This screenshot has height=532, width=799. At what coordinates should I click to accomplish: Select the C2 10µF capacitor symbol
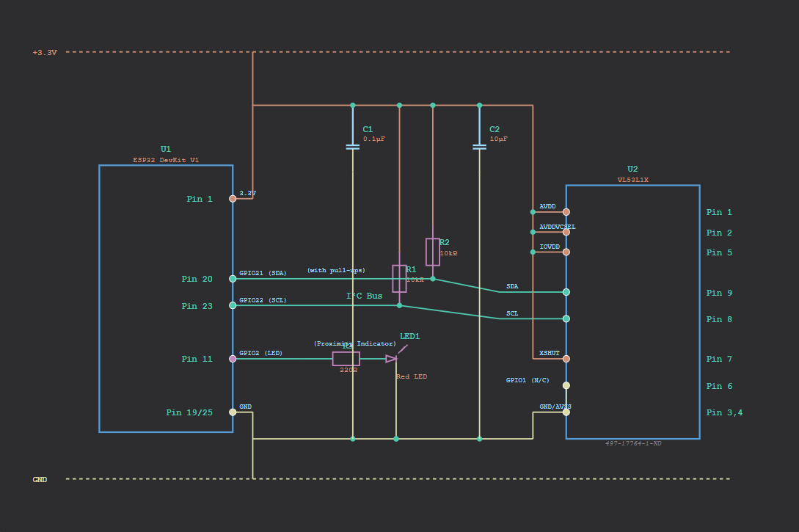coord(480,147)
